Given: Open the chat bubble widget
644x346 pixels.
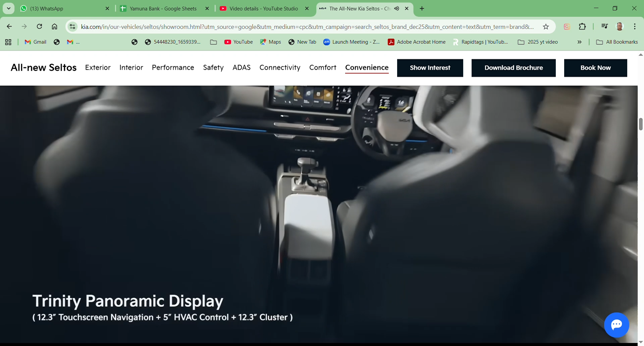Looking at the screenshot, I should tap(616, 325).
